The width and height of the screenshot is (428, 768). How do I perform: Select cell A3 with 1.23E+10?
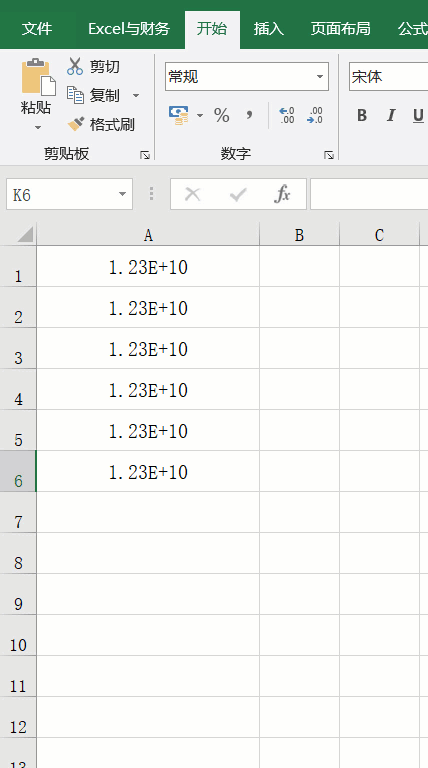click(148, 348)
